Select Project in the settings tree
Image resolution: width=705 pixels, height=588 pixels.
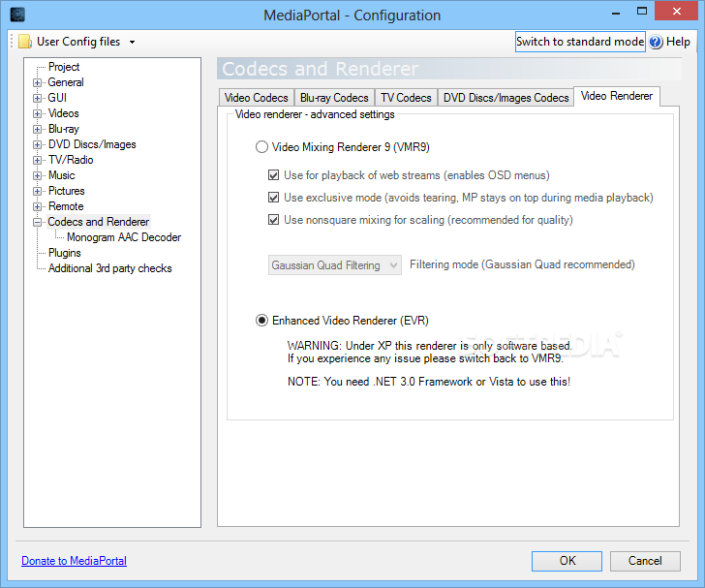click(64, 67)
